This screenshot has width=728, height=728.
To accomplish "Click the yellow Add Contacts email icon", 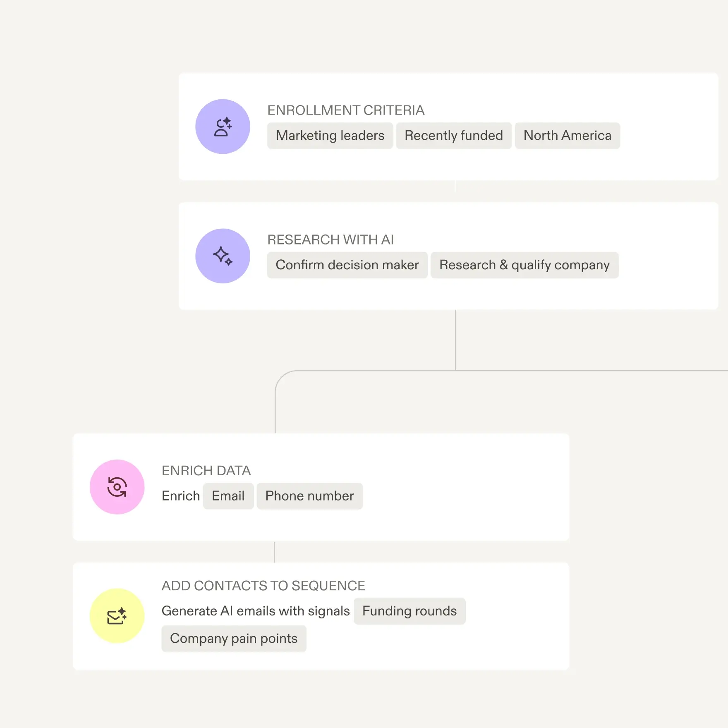I will (x=117, y=616).
